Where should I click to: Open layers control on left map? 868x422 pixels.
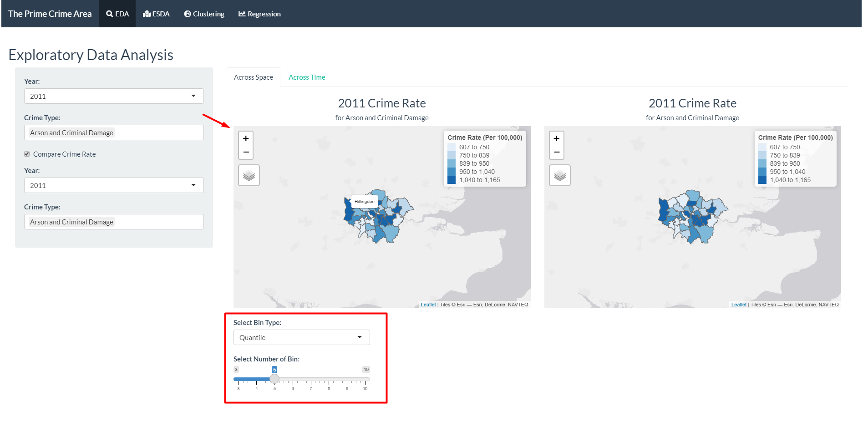249,176
